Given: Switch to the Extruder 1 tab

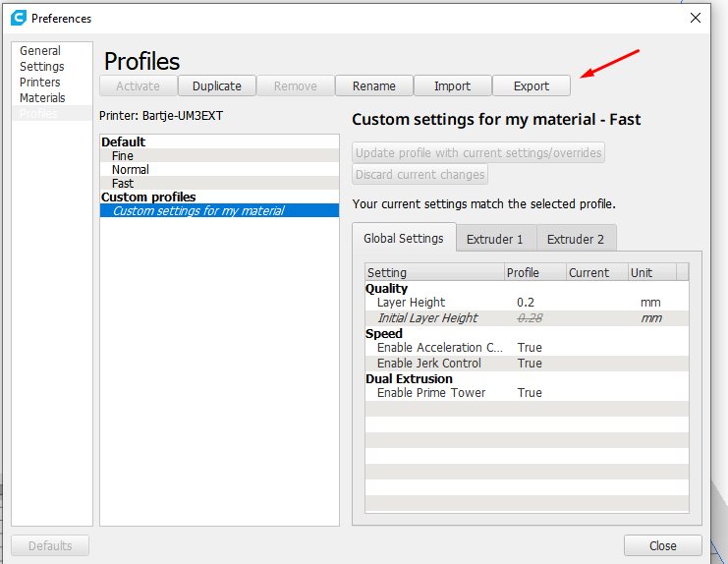Looking at the screenshot, I should [x=494, y=239].
